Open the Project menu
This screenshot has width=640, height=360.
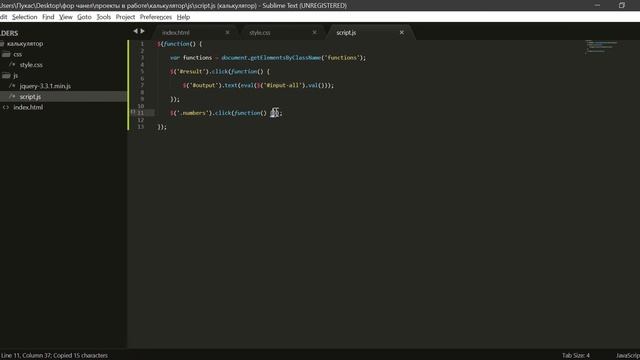pyautogui.click(x=125, y=17)
